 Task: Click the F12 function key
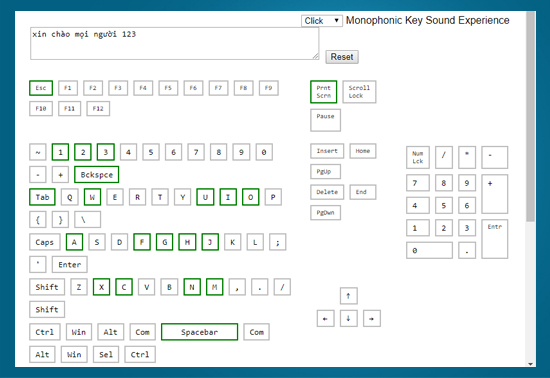point(98,109)
